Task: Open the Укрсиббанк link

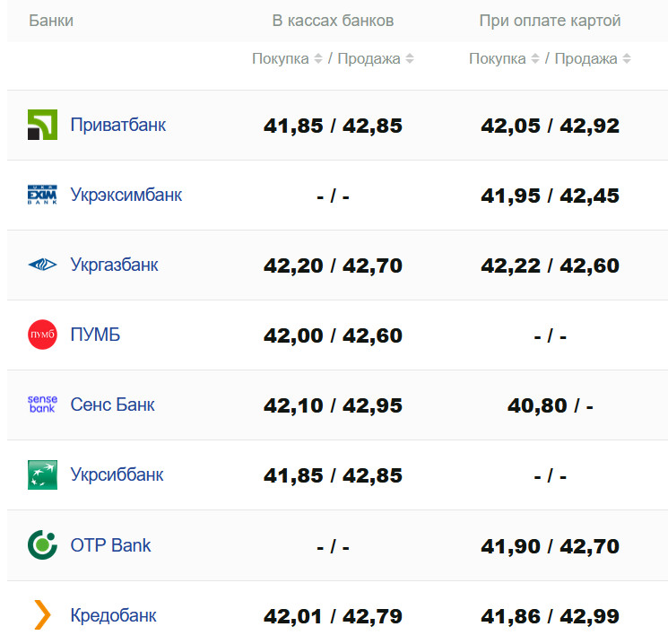Action: point(117,474)
